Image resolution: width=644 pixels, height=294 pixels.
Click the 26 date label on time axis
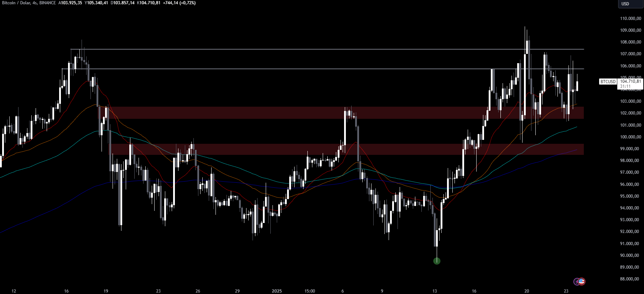tap(198, 291)
